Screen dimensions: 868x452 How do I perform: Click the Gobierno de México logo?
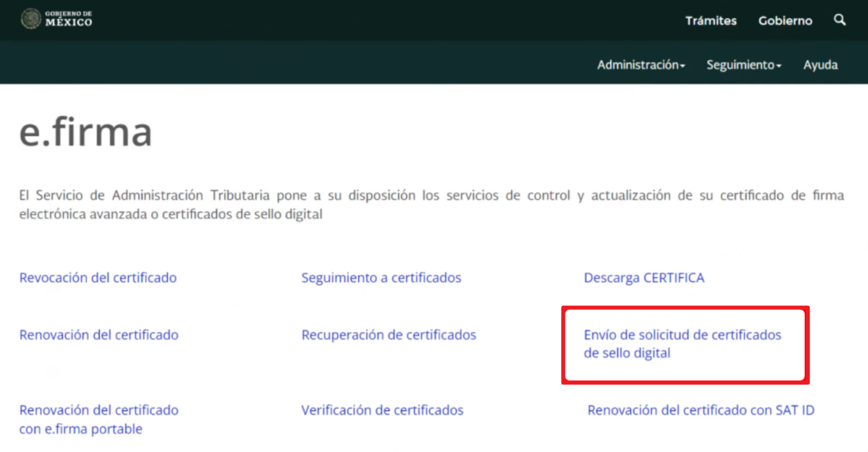coord(56,19)
